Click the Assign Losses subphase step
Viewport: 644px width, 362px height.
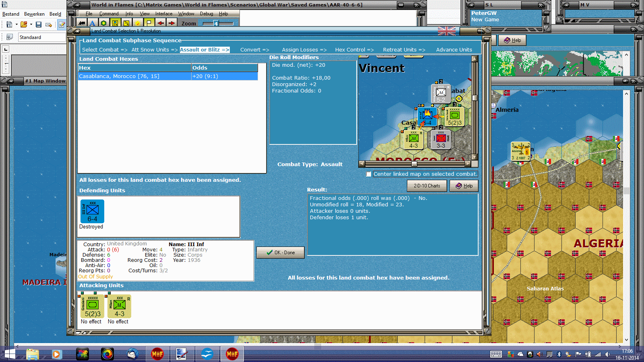pos(304,50)
